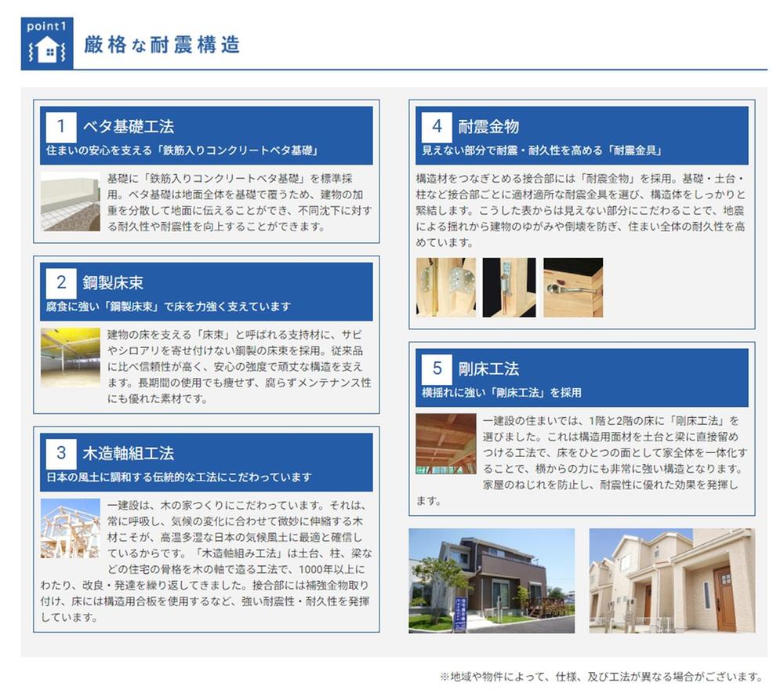
Task: Click the ベタ基礎工法 header title
Action: [x=129, y=126]
